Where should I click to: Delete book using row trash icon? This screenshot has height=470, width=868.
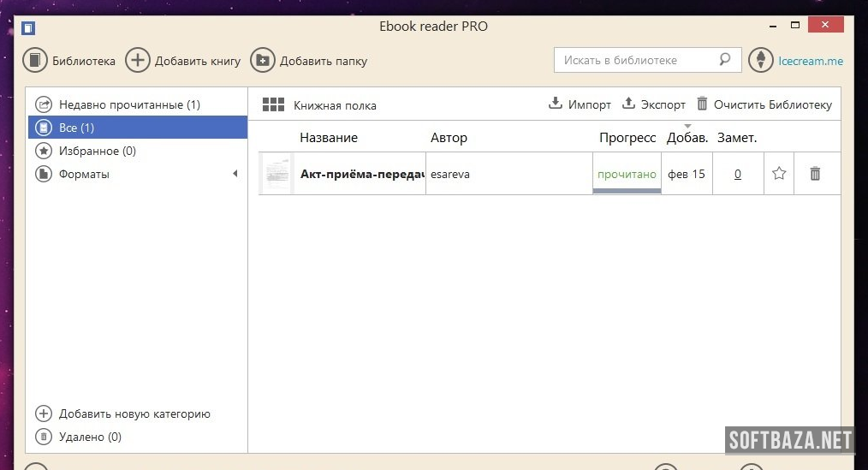[x=815, y=174]
